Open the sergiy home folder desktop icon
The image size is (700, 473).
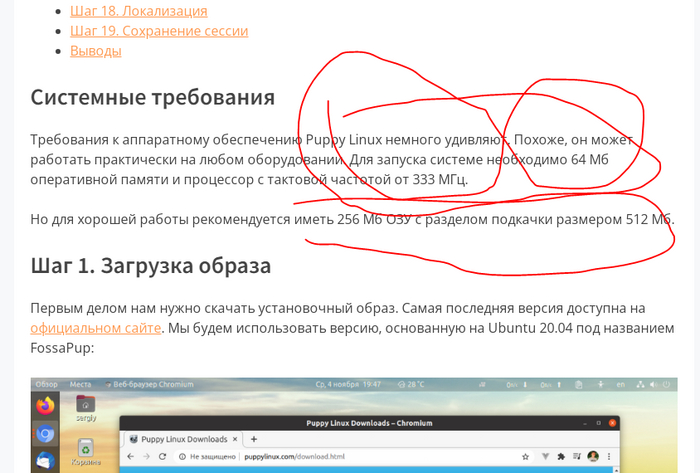86,405
